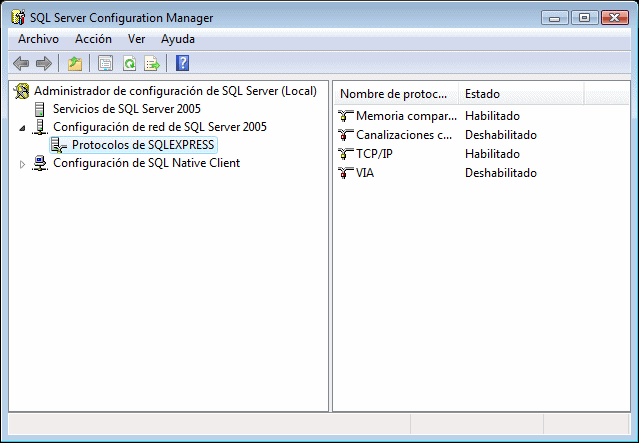This screenshot has width=639, height=443.
Task: Click Deshabilitado status of Canalizaciones
Action: coord(501,135)
